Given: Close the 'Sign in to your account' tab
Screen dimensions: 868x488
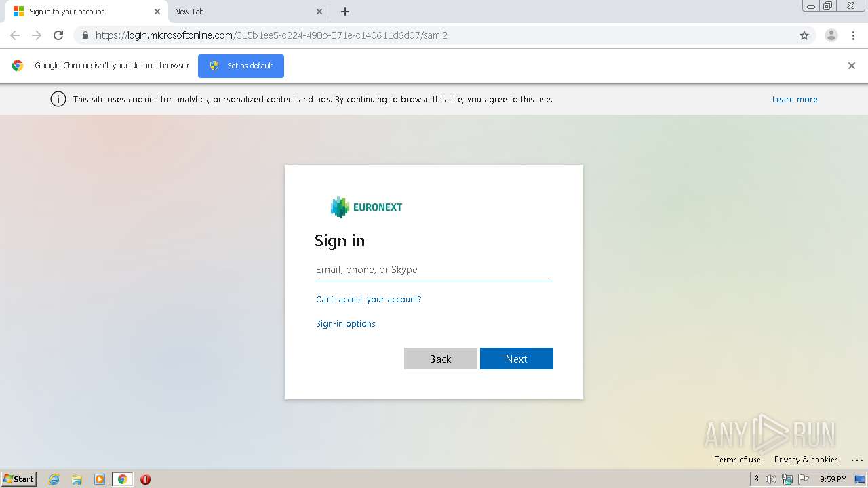Looking at the screenshot, I should pos(157,12).
